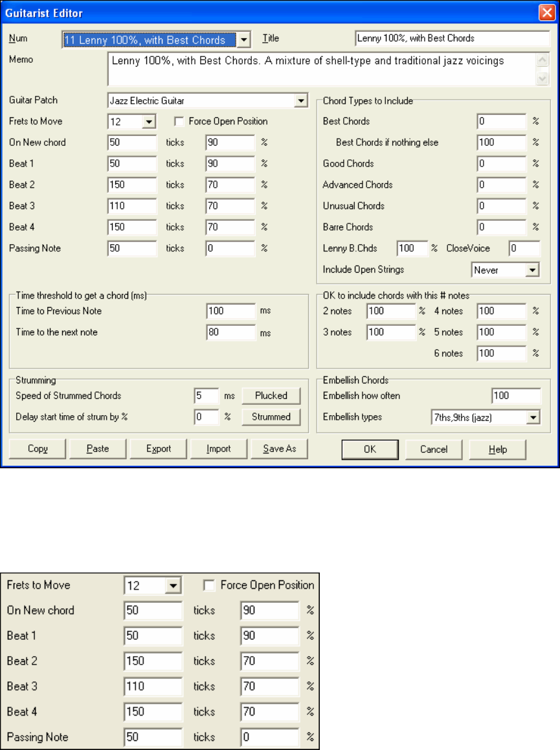This screenshot has height=750, width=560.
Task: Click the Copy button
Action: (x=38, y=449)
